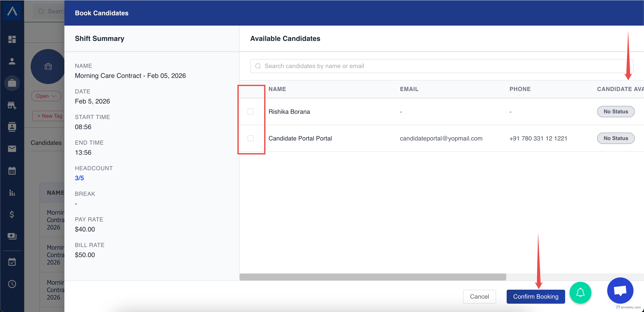This screenshot has height=312, width=644.
Task: Click the Cancel button
Action: click(479, 296)
